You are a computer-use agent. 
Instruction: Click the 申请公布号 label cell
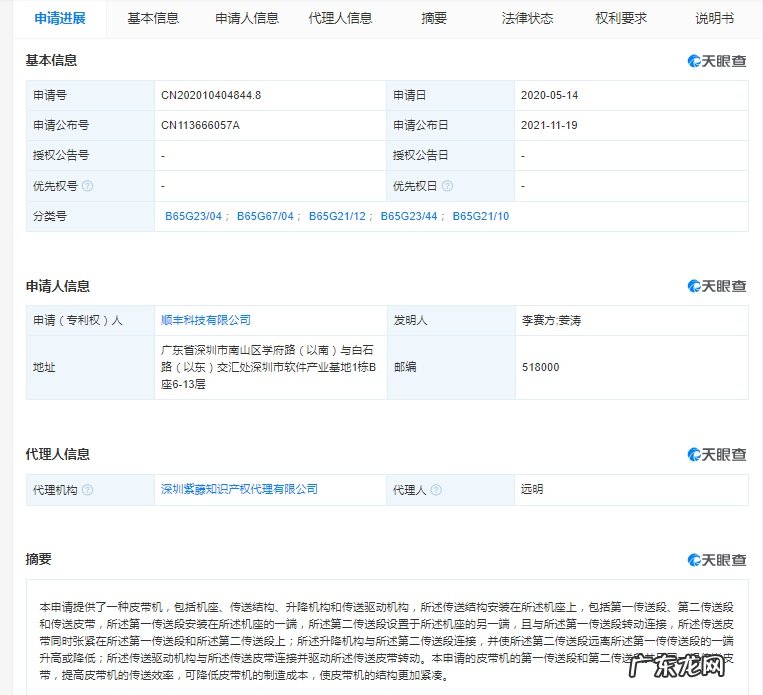(91, 126)
